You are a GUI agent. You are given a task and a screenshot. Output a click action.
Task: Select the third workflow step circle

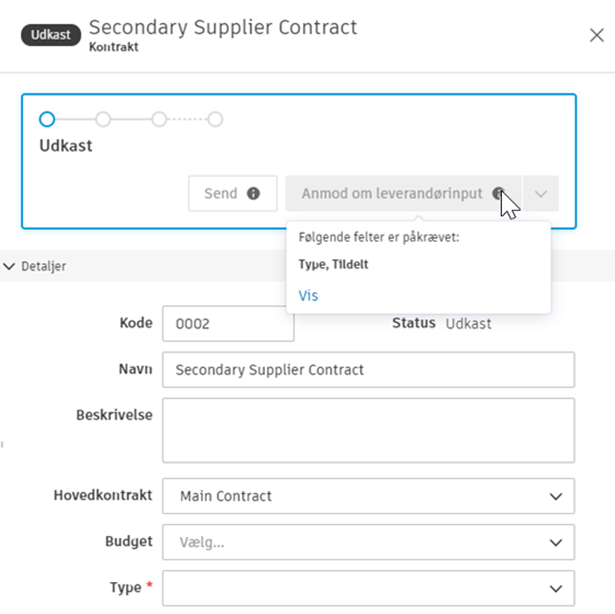coord(159,120)
